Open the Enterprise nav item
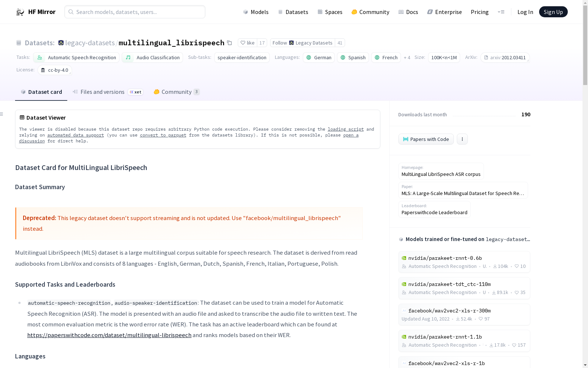The height and width of the screenshot is (368, 588). coord(444,12)
